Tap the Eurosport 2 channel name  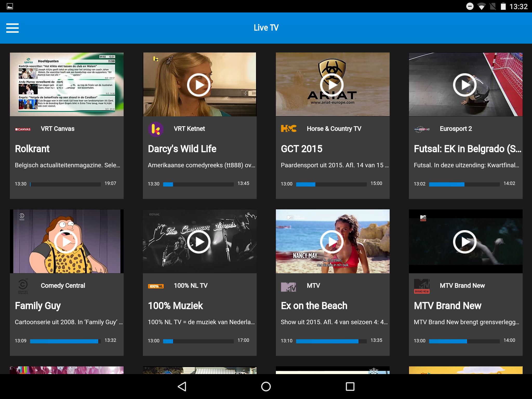pyautogui.click(x=456, y=129)
